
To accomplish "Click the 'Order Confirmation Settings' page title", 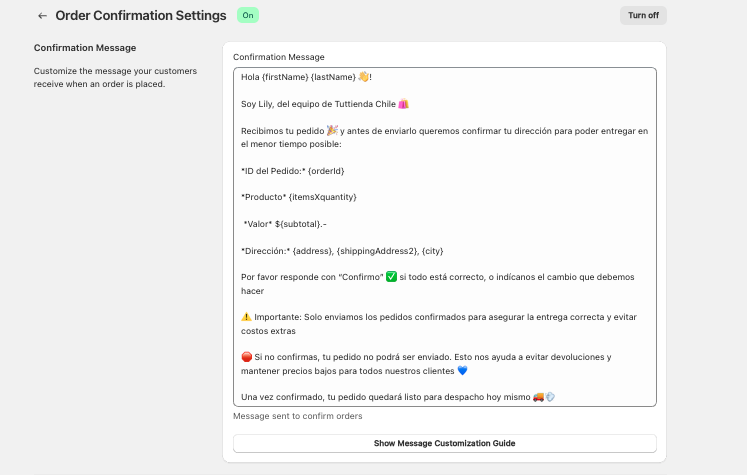I will (141, 16).
